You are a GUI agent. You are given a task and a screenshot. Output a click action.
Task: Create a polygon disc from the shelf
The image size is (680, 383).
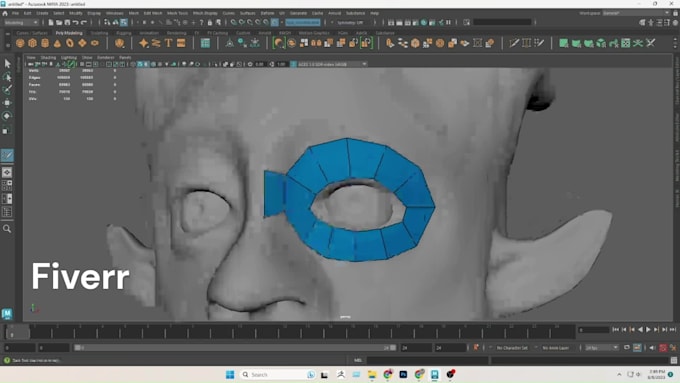(x=95, y=43)
